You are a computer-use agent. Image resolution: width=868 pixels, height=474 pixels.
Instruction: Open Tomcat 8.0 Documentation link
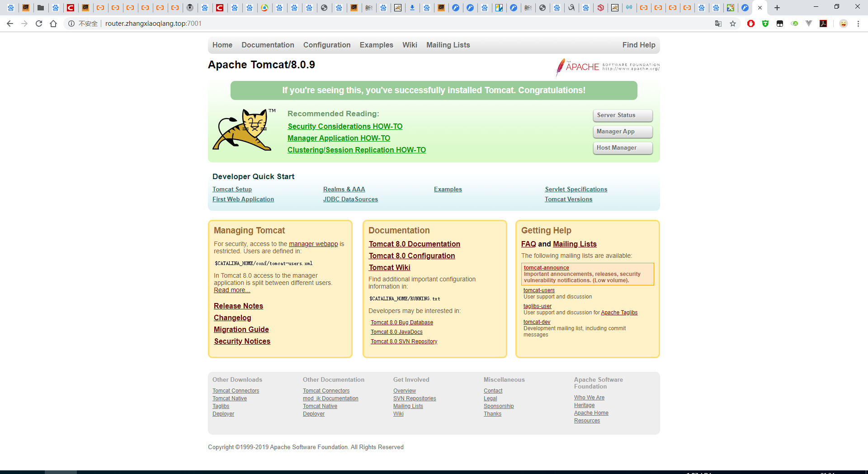(414, 244)
